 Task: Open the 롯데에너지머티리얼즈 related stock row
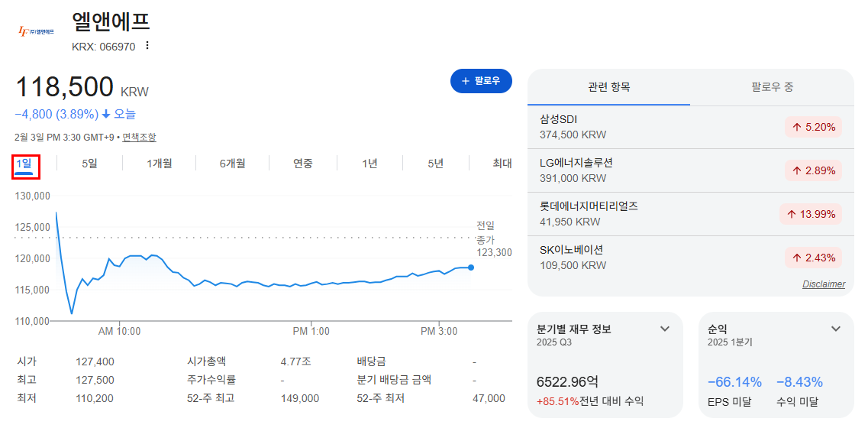pos(691,214)
